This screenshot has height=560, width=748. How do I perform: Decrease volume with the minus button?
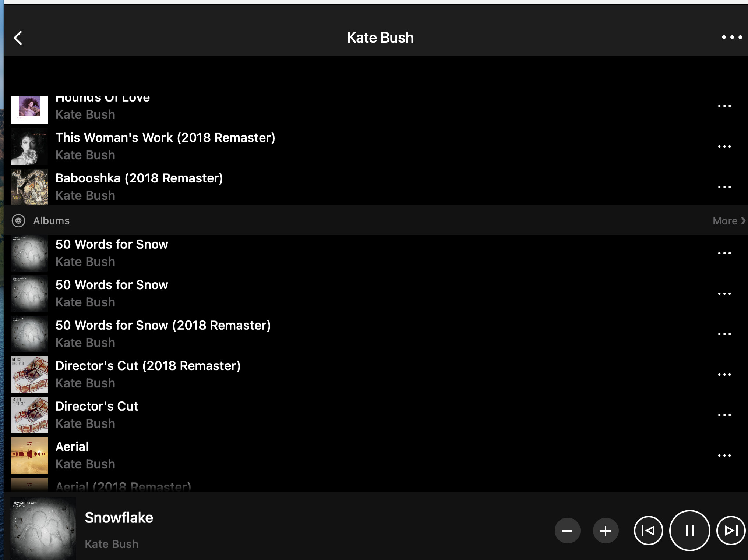(567, 531)
